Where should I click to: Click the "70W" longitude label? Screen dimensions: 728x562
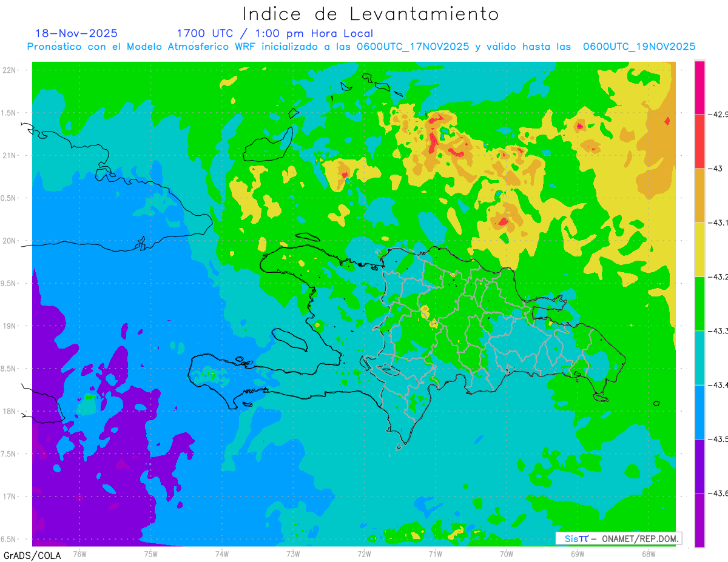coord(507,554)
